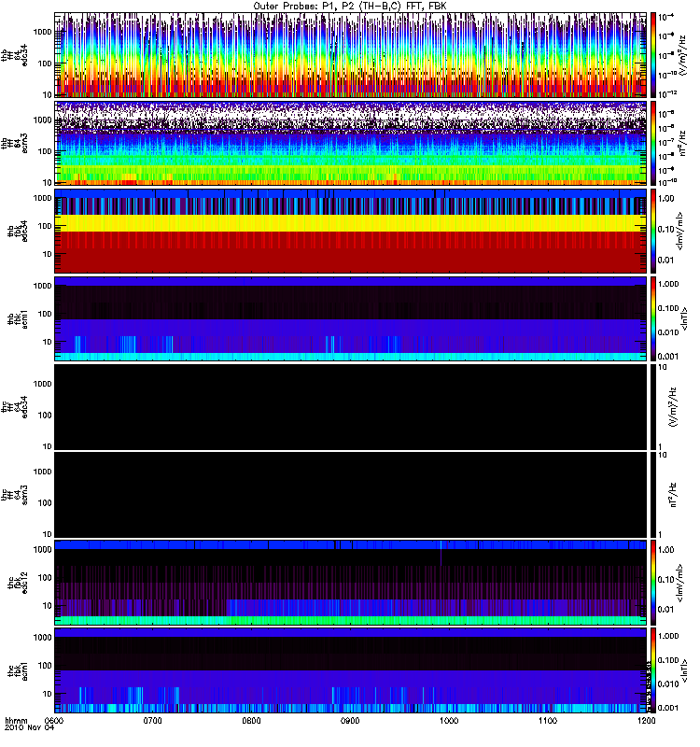Click 'thb fbk scm1' y-axis title
The height and width of the screenshot is (747, 700).
(18, 318)
